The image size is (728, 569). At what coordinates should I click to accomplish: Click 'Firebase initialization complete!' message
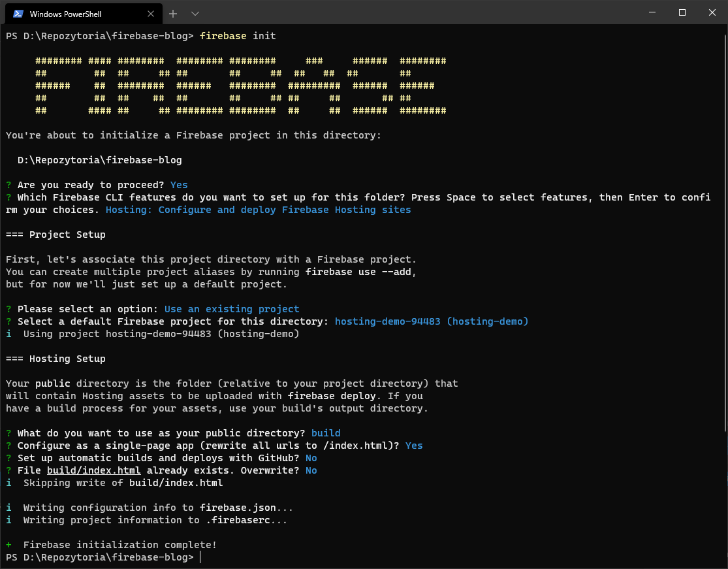[119, 545]
